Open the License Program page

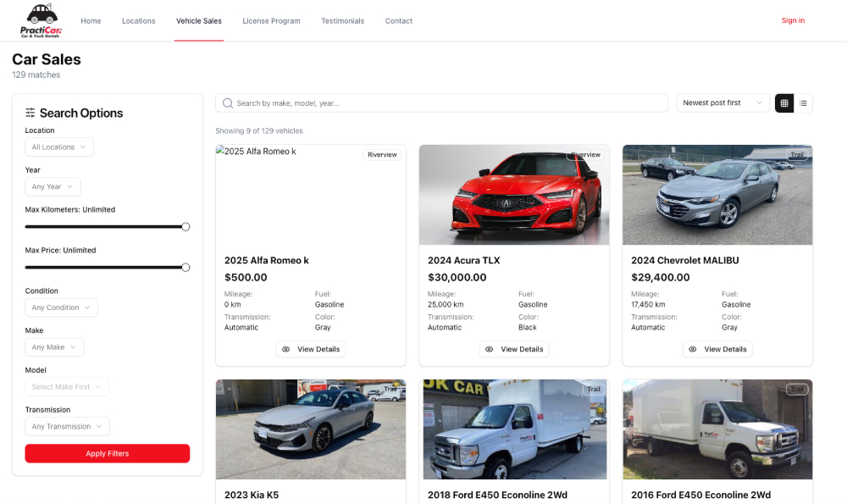[271, 21]
